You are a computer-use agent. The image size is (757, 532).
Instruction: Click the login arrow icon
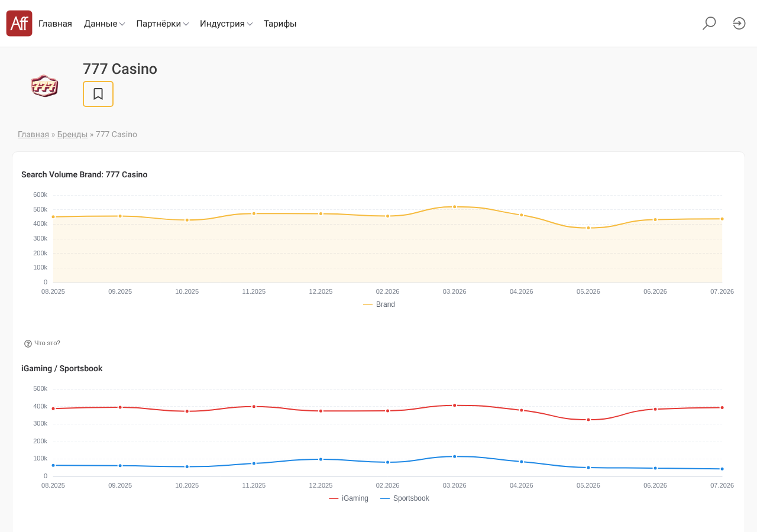click(739, 24)
